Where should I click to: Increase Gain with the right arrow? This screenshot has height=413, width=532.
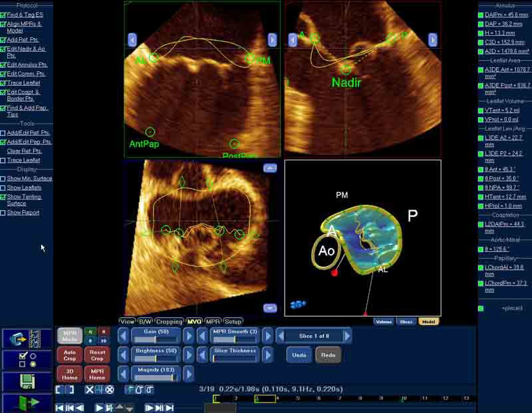tap(188, 336)
